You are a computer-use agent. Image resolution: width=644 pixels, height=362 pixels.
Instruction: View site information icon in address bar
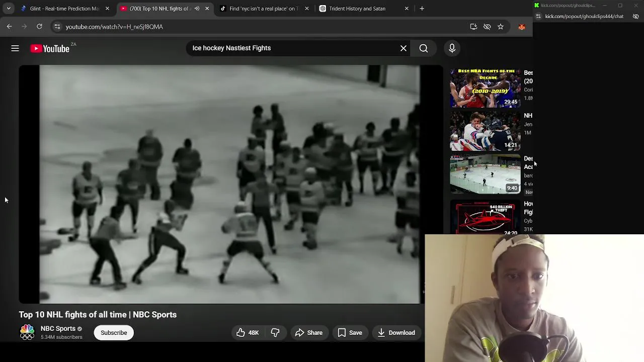[57, 27]
